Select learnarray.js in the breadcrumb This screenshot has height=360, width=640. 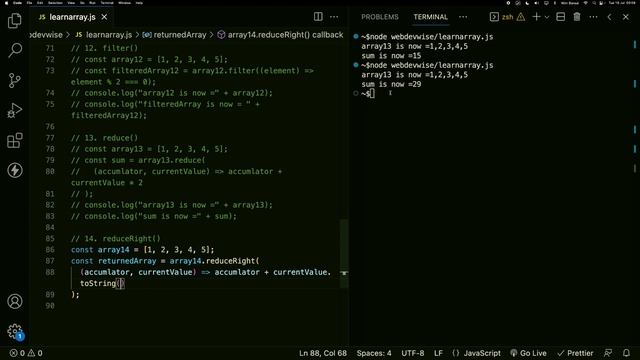tap(104, 35)
